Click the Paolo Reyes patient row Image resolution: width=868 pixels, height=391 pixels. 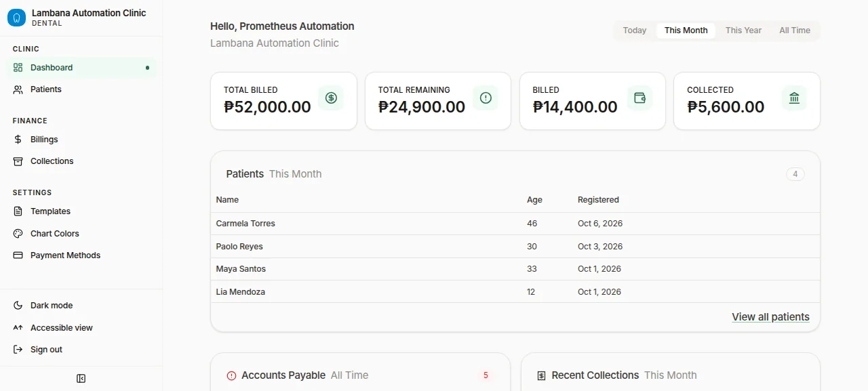(x=515, y=247)
